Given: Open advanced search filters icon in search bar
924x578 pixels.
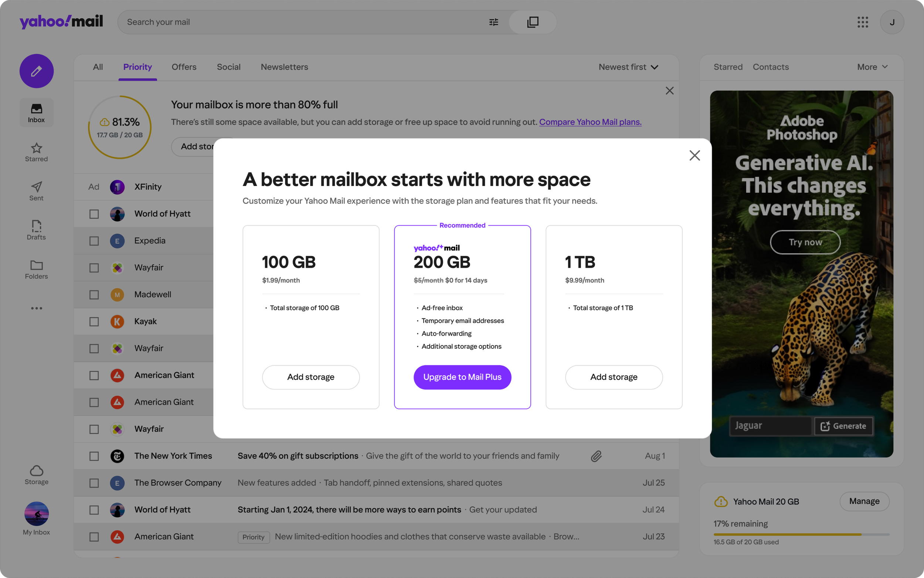Looking at the screenshot, I should (x=493, y=22).
